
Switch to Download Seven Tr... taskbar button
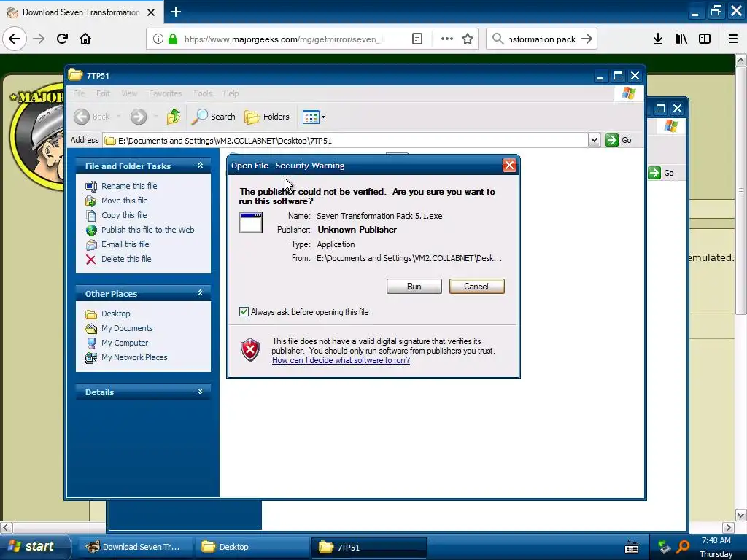tap(136, 547)
